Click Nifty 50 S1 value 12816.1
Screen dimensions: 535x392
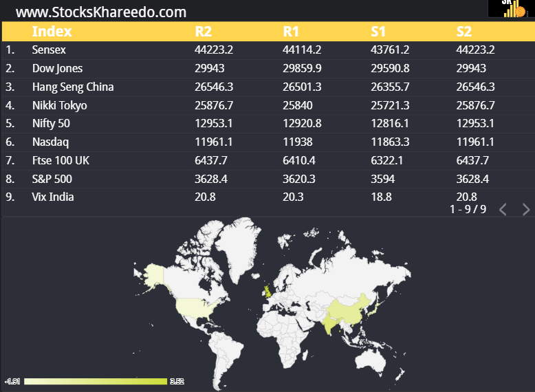(x=389, y=123)
